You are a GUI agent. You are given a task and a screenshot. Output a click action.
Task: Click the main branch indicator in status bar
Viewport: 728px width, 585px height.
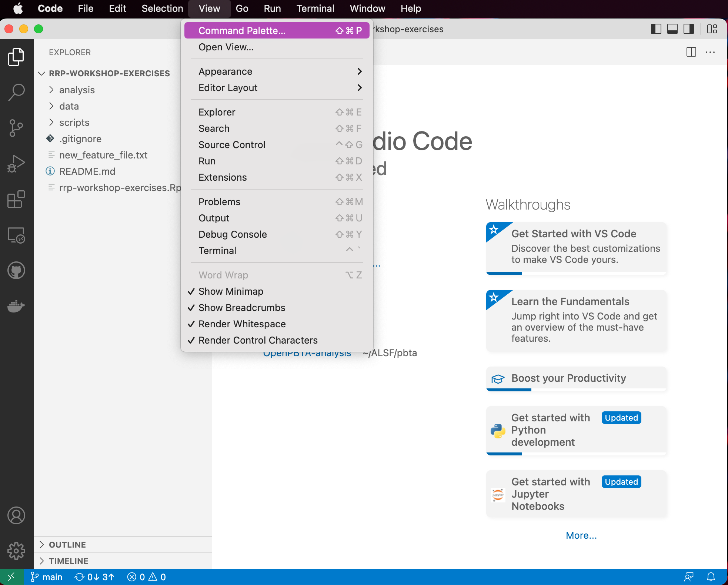click(x=47, y=577)
